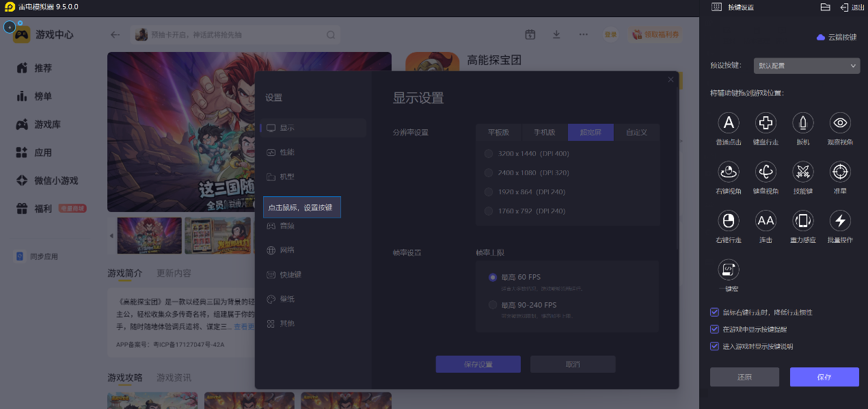Screen dimensions: 868x409
Task: Click the 同步应用 sync apps icon
Action: click(21, 256)
